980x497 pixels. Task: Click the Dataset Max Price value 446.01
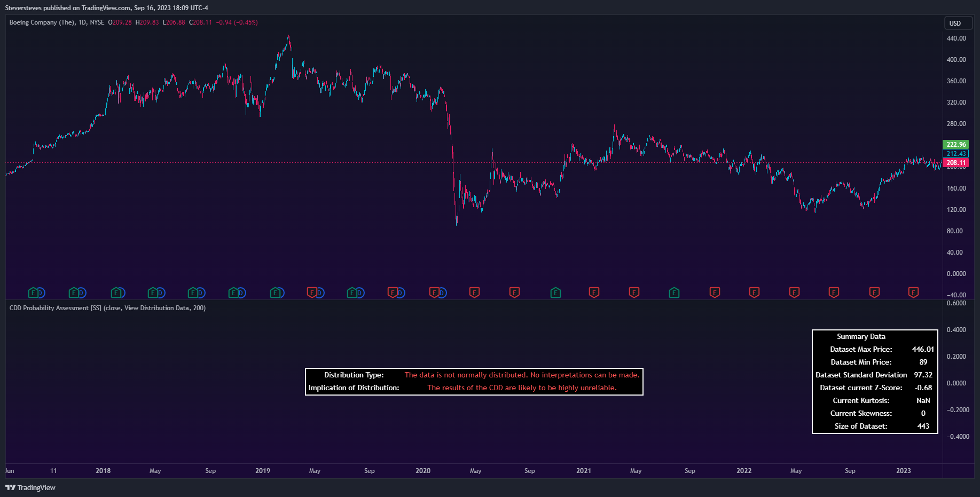923,350
